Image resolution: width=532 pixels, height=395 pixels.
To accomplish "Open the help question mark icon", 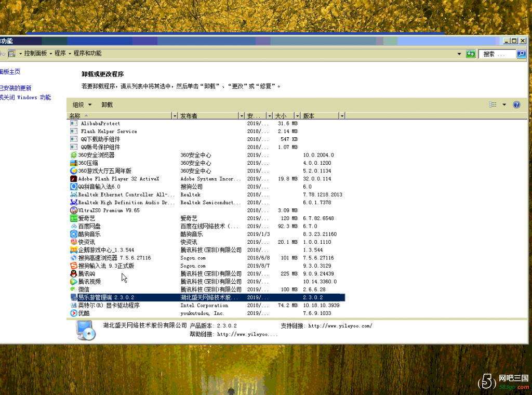I will 516,105.
